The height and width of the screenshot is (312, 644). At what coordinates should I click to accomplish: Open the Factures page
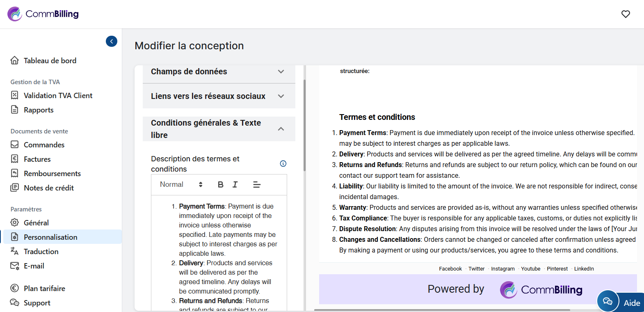37,159
